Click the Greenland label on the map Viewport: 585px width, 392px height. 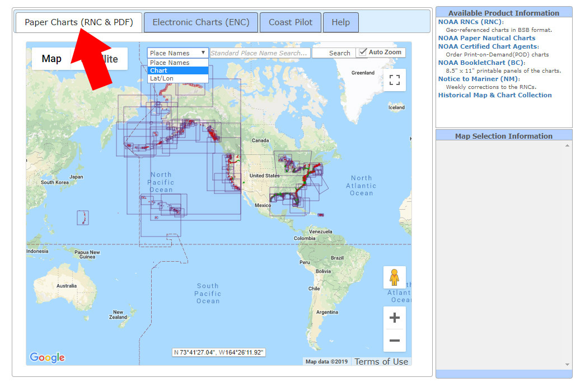[x=363, y=73]
